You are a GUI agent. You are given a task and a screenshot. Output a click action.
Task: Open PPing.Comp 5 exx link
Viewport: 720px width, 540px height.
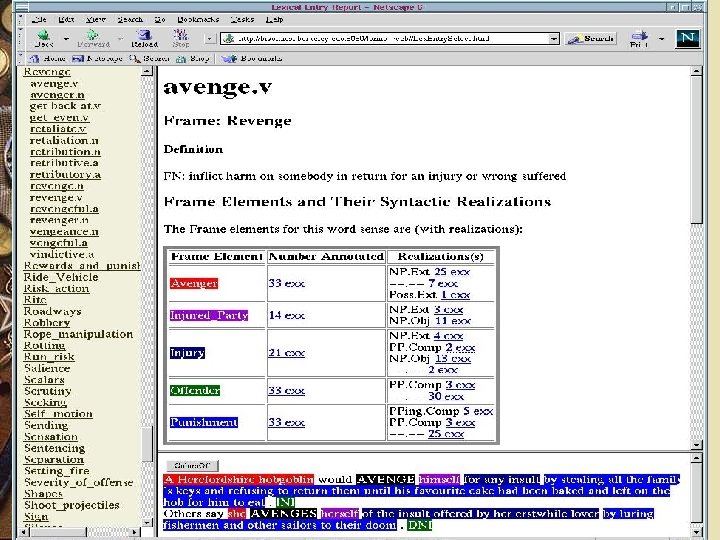478,411
